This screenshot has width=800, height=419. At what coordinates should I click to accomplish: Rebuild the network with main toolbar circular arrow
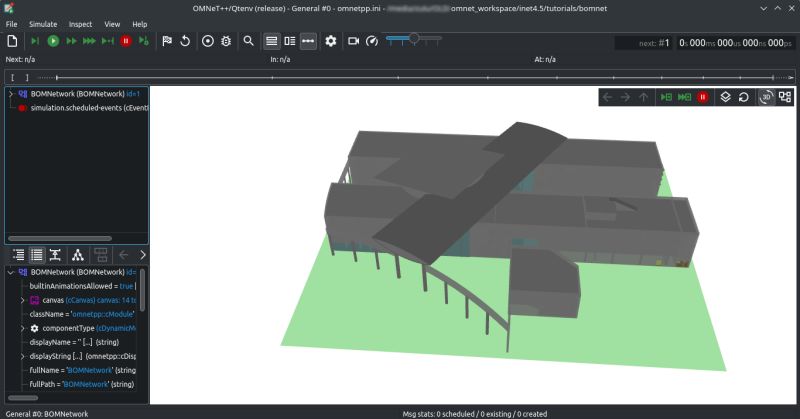185,41
